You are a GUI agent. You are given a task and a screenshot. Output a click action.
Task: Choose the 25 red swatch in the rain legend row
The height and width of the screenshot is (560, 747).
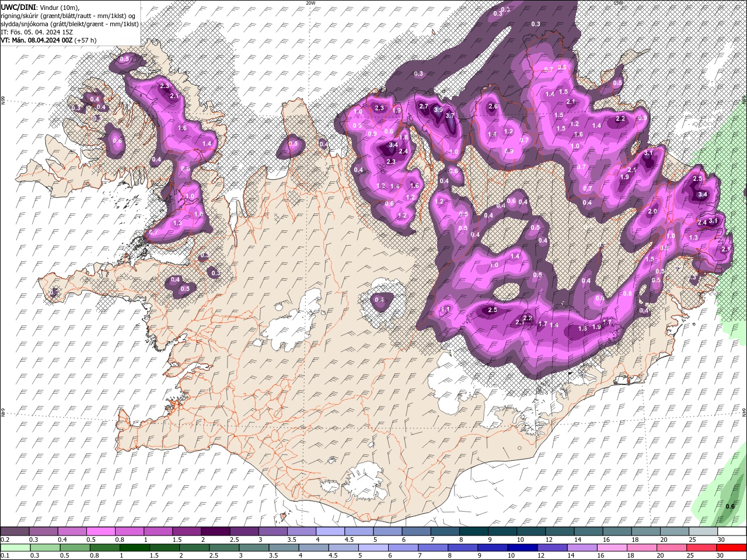701,548
